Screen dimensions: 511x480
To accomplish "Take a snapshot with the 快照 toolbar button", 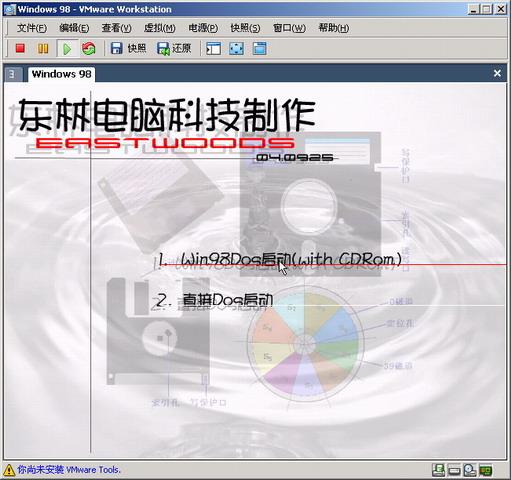I will click(128, 49).
